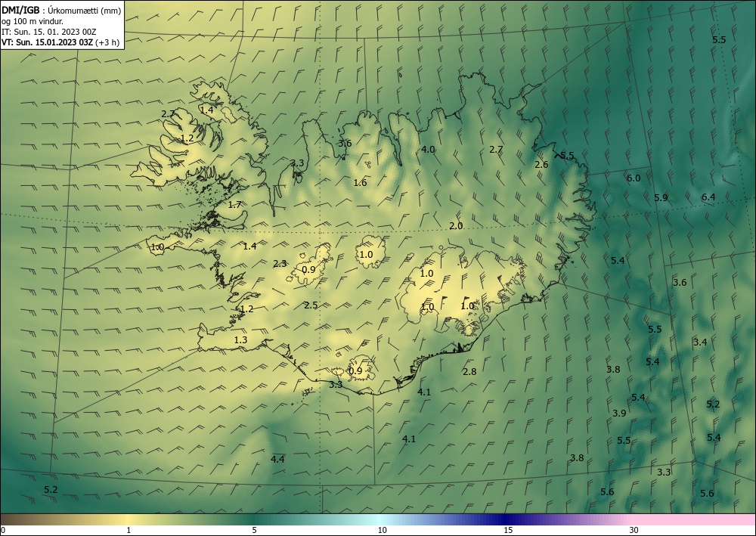The width and height of the screenshot is (756, 536).
Task: Select the 2.0 value on the map
Action: (x=456, y=225)
